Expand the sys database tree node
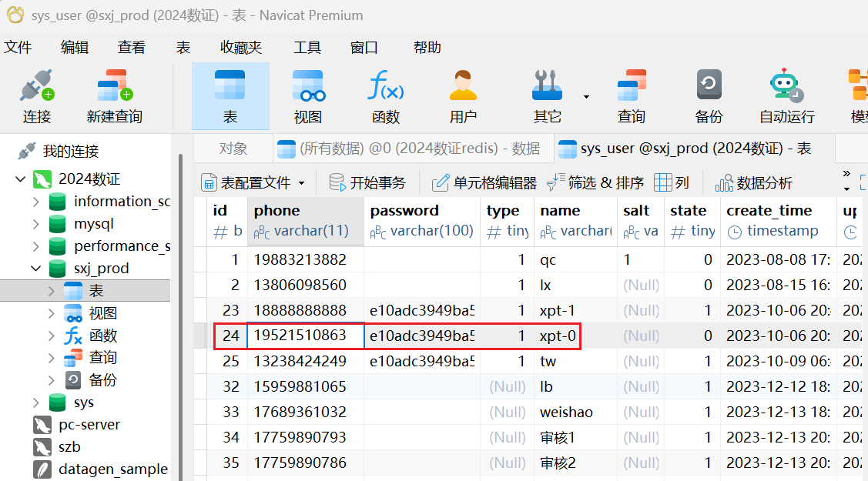This screenshot has width=868, height=481. pos(36,403)
